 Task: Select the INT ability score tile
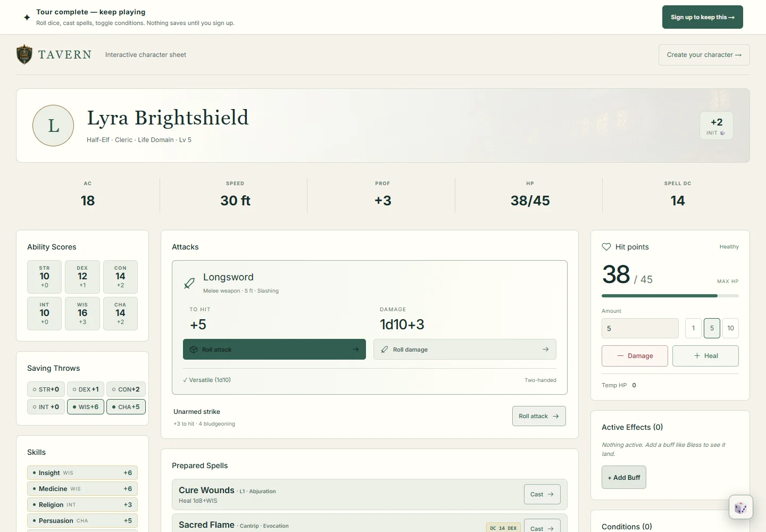[x=45, y=313]
